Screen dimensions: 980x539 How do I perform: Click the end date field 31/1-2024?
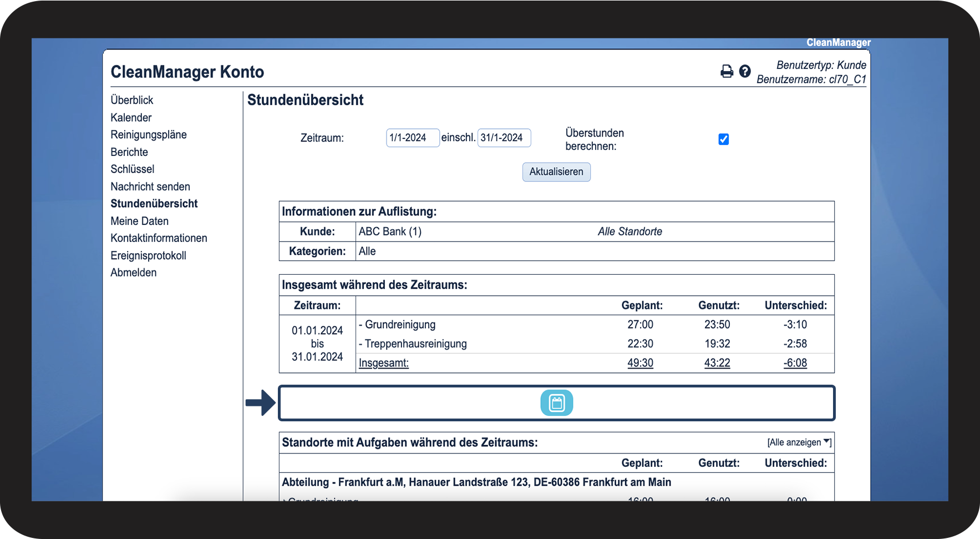(x=504, y=138)
